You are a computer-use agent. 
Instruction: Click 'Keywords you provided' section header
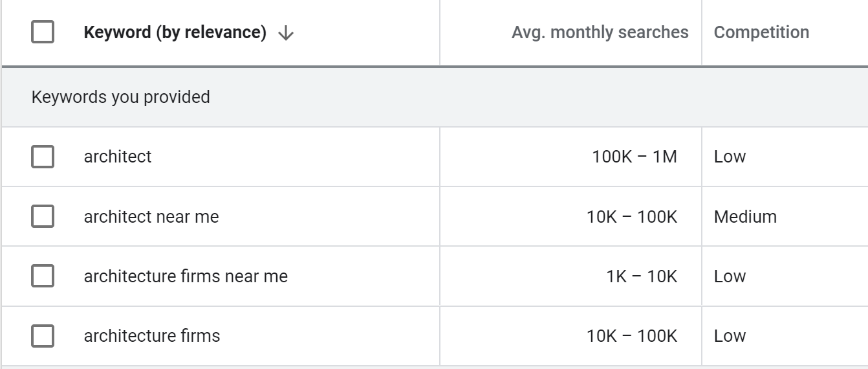click(121, 97)
